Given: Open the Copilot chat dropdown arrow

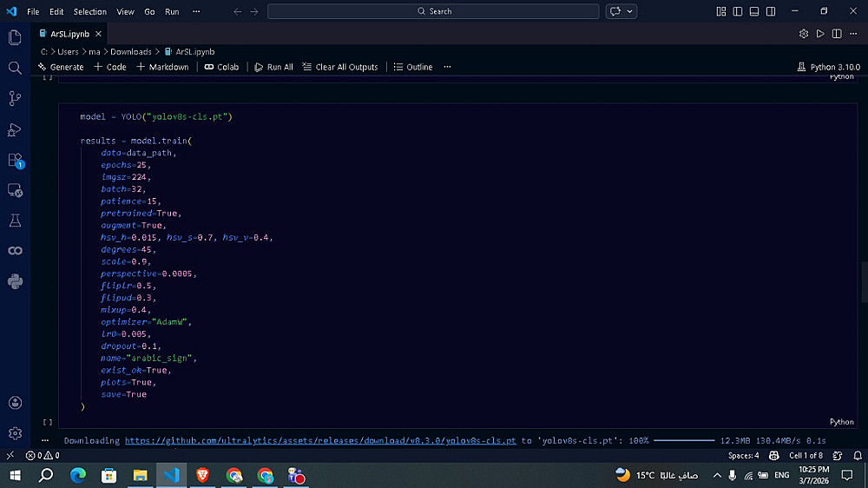Looking at the screenshot, I should (629, 11).
